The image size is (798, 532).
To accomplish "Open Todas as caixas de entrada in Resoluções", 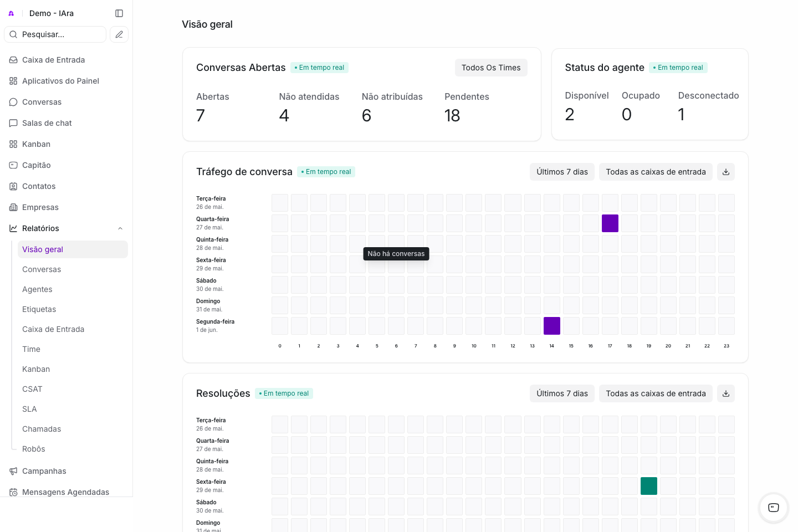I will point(656,393).
